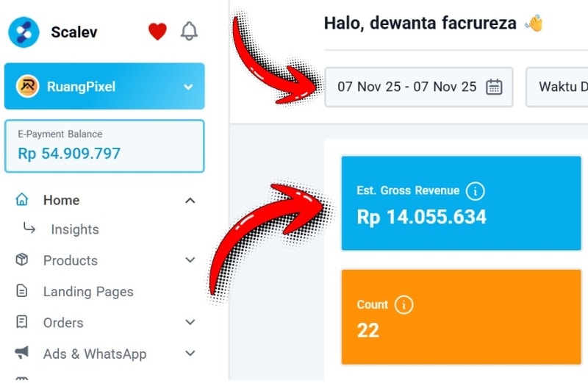The image size is (588, 383).
Task: Click the Ads & WhatsApp megaphone icon
Action: (22, 354)
